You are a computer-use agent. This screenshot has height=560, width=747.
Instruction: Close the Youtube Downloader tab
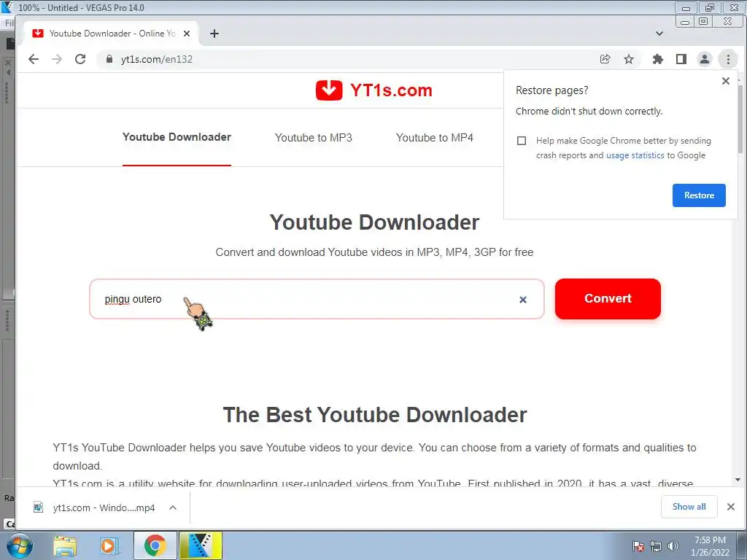187,34
